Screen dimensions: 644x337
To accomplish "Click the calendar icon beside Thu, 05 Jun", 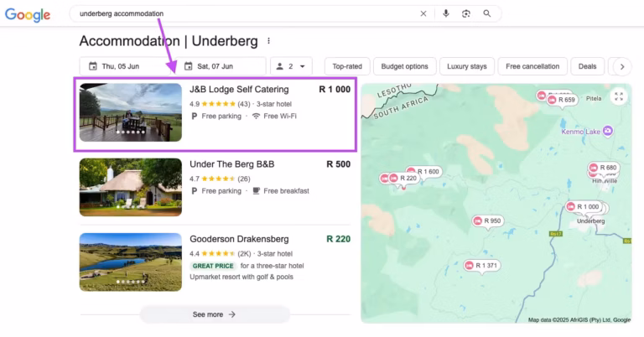I will [93, 66].
